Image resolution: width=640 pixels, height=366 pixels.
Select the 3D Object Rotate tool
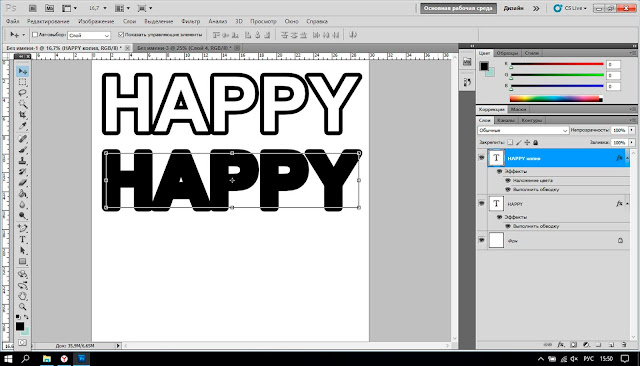click(x=22, y=274)
